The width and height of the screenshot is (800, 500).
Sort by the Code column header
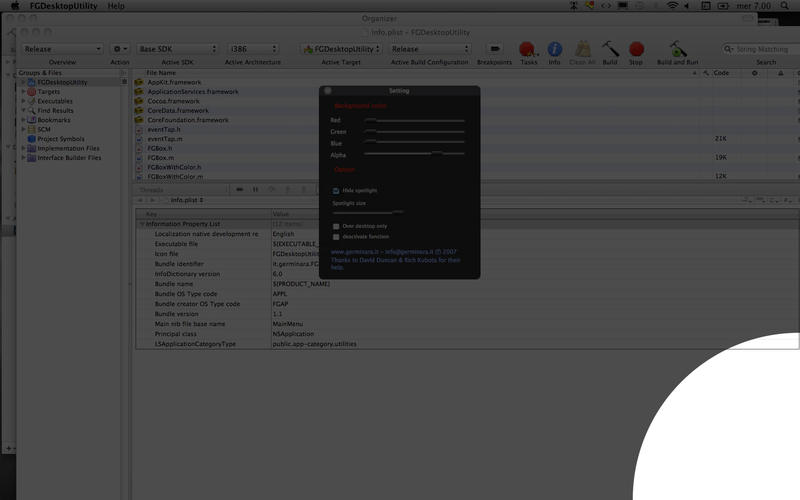(721, 73)
